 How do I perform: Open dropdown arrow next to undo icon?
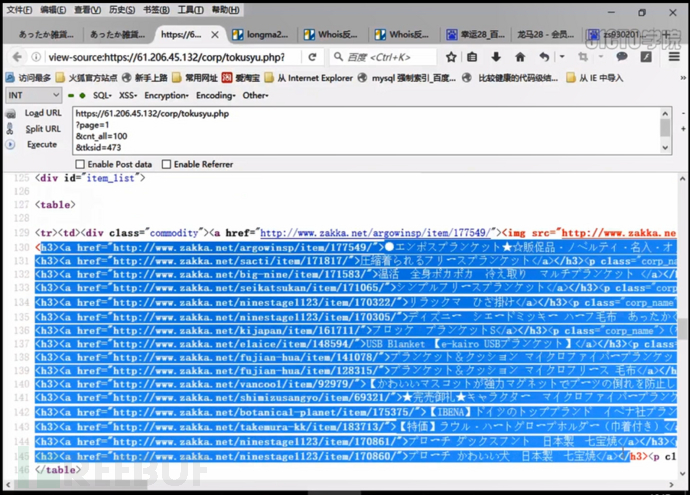[x=562, y=57]
